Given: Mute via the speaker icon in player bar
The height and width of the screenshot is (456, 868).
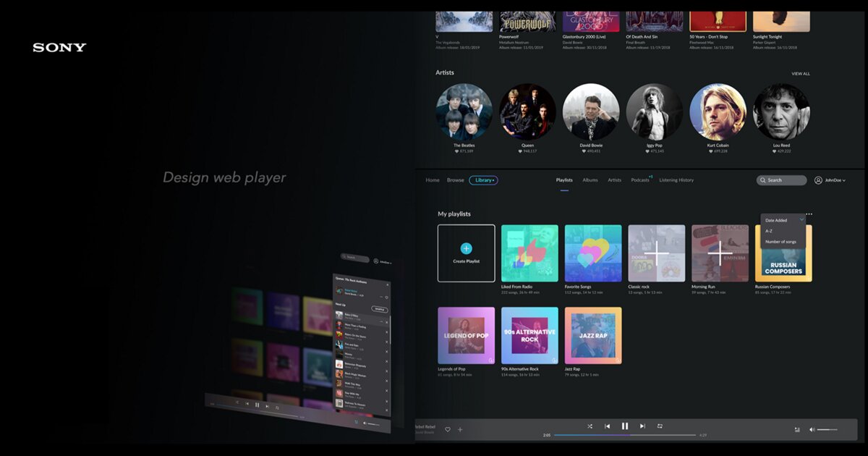Looking at the screenshot, I should click(812, 429).
